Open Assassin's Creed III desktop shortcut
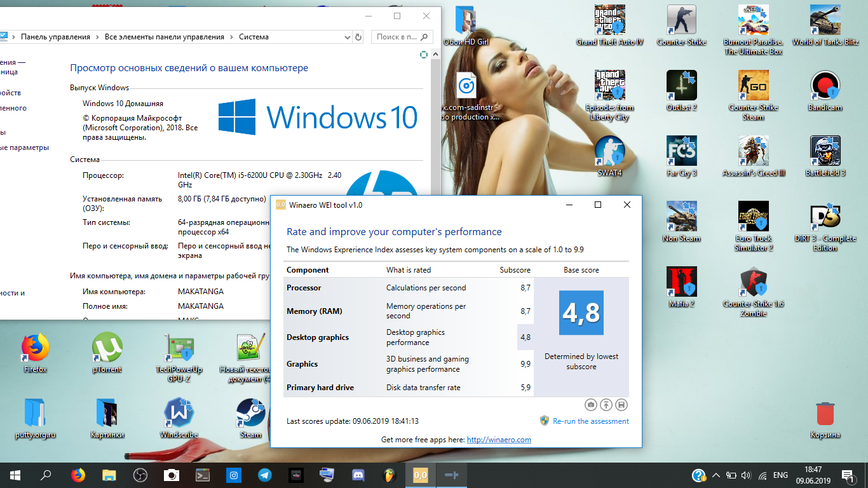Viewport: 868px width, 488px height. point(754,156)
